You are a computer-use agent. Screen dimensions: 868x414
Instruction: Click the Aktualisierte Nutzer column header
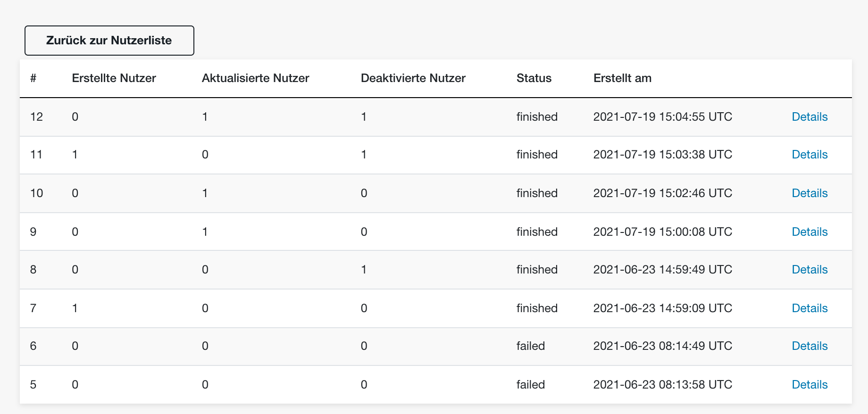[255, 78]
